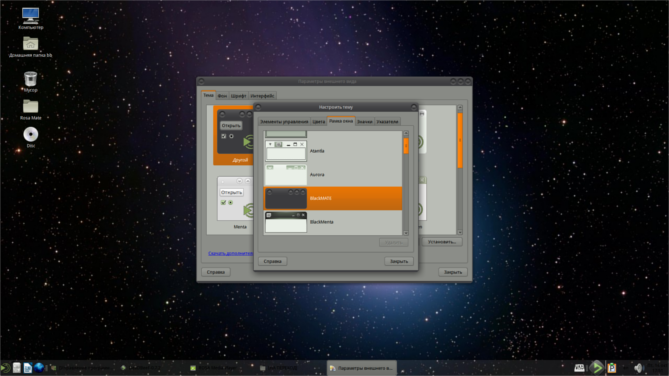The image size is (669, 376).
Task: Click the Закрыть button in theme dialog
Action: tap(399, 261)
